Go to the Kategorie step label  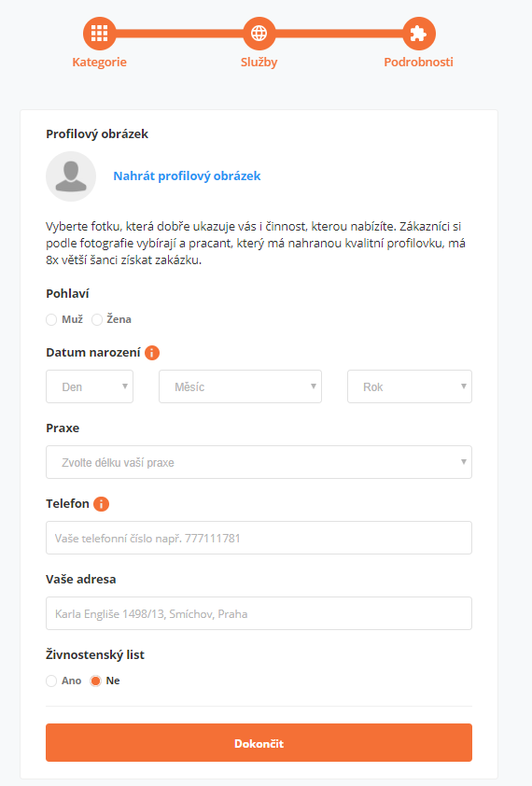tap(99, 63)
